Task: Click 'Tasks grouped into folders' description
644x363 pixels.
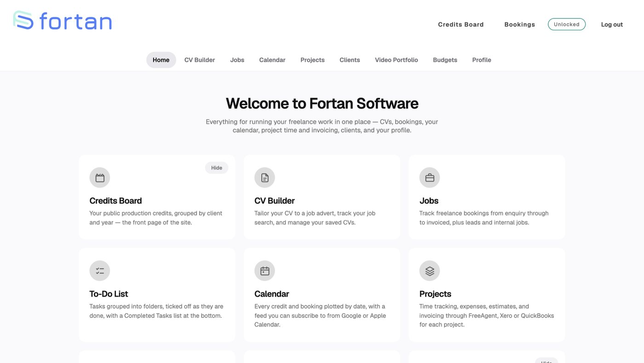Action: pyautogui.click(x=156, y=311)
